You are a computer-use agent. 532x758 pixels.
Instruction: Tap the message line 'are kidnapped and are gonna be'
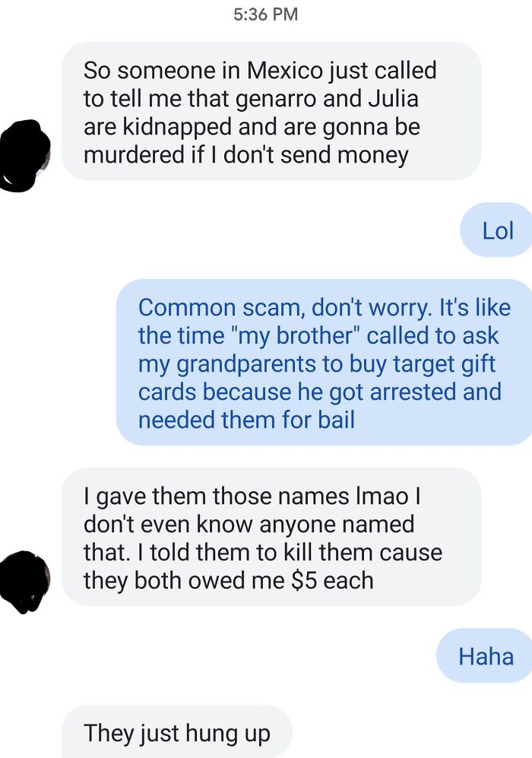[252, 127]
